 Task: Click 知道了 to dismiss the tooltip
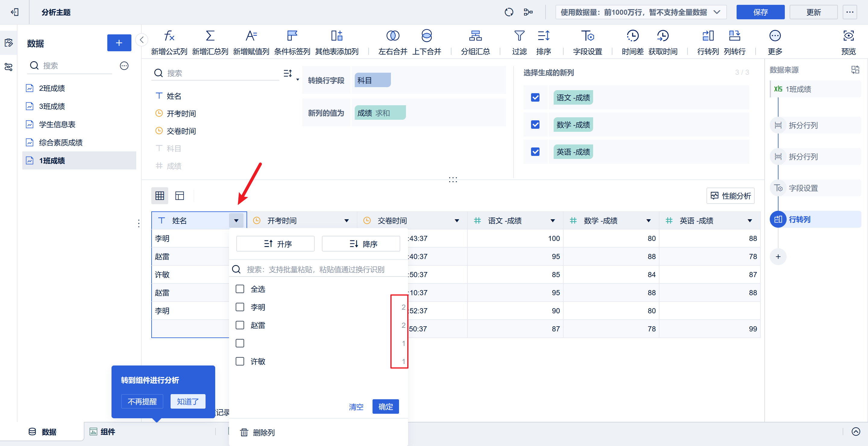[188, 401]
